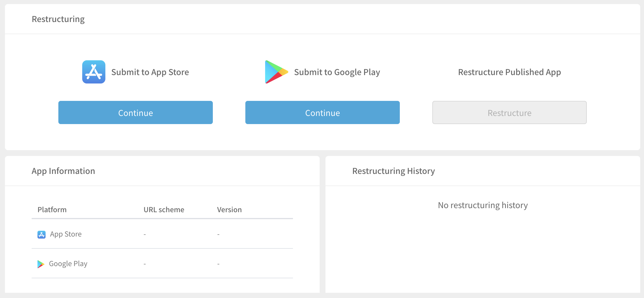Image resolution: width=644 pixels, height=298 pixels.
Task: Click the Restructure button
Action: point(509,113)
